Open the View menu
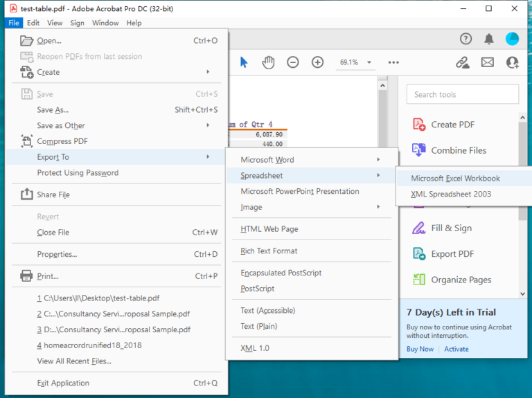The width and height of the screenshot is (532, 398). click(55, 23)
